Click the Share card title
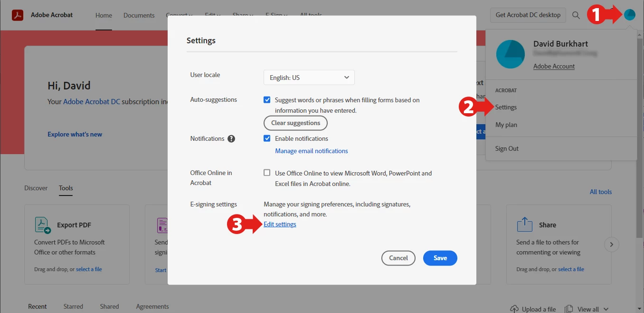Screen dimensions: 644x313 [548, 225]
